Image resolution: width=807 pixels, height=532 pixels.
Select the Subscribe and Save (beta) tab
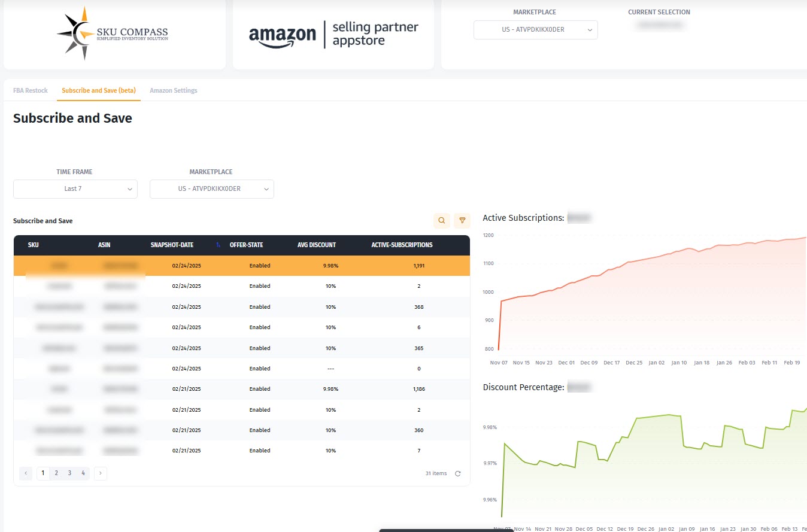click(99, 90)
